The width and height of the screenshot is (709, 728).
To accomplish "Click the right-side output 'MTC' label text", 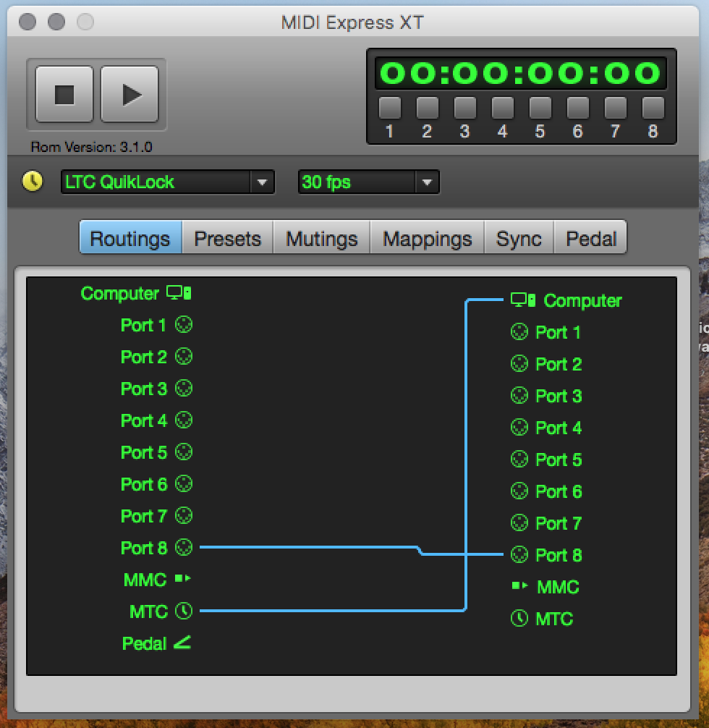I will [554, 619].
